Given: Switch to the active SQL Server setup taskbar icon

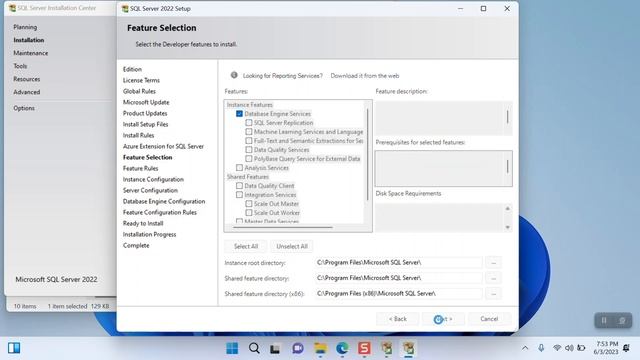Looking at the screenshot, I should 409,348.
